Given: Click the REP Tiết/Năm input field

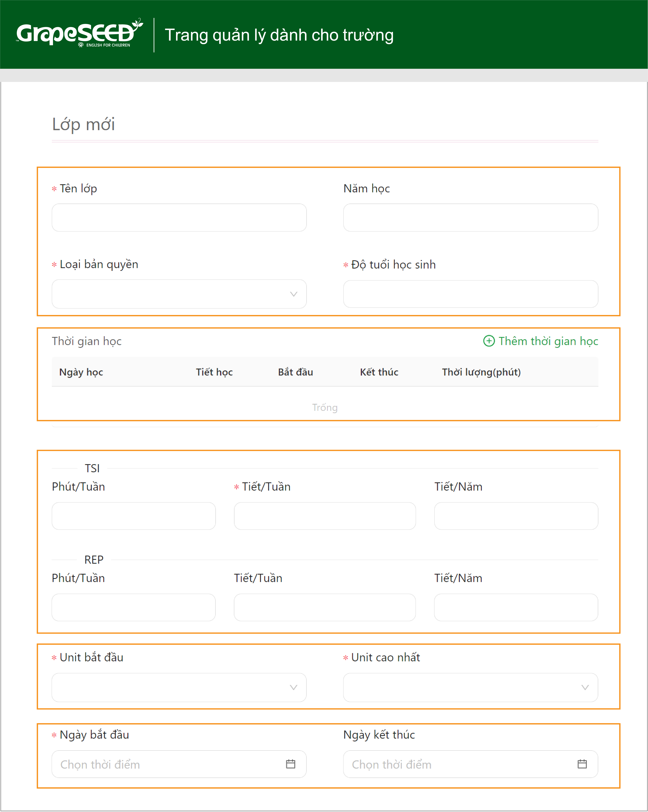Looking at the screenshot, I should (x=516, y=608).
